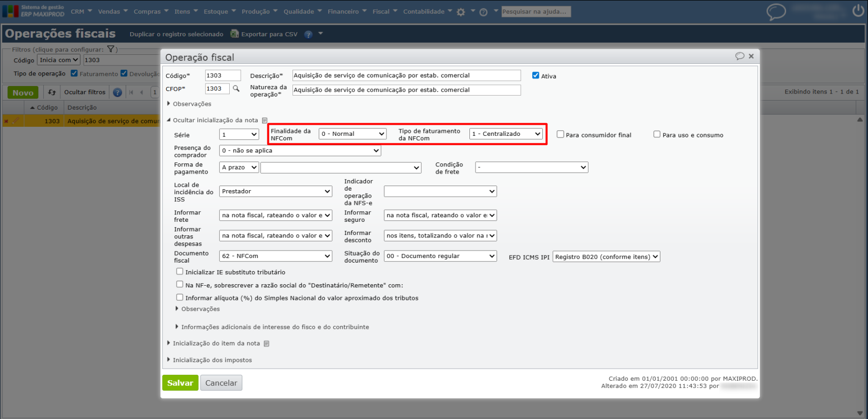Click the refresh icon beside Novo
Screen dimensions: 868x419
[x=52, y=93]
